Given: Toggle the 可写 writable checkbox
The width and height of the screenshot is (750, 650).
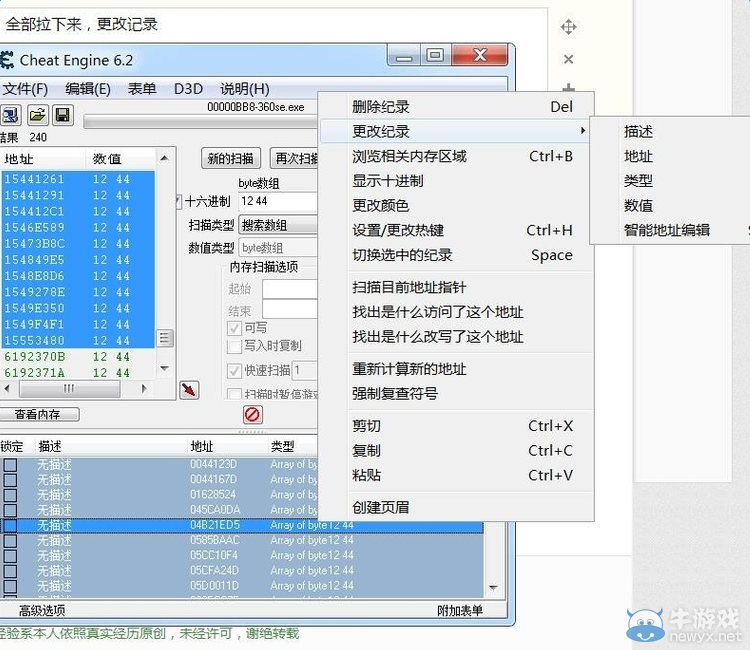Looking at the screenshot, I should 234,328.
